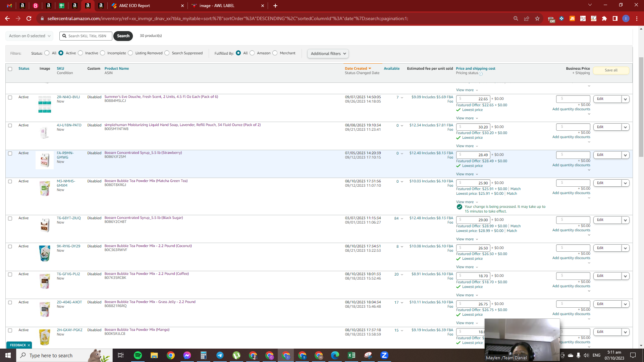Image resolution: width=644 pixels, height=362 pixels.
Task: Filter fulfilled by Merchant
Action: 275,53
